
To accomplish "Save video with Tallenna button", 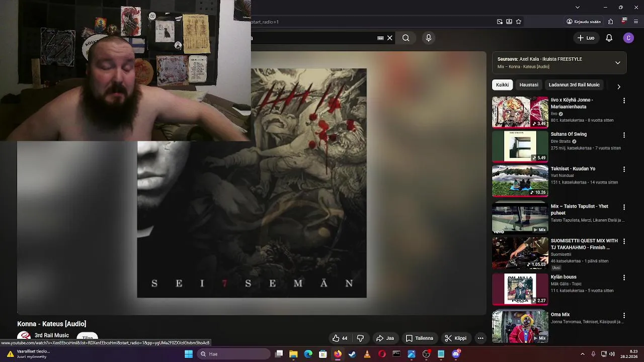I will coord(420,338).
